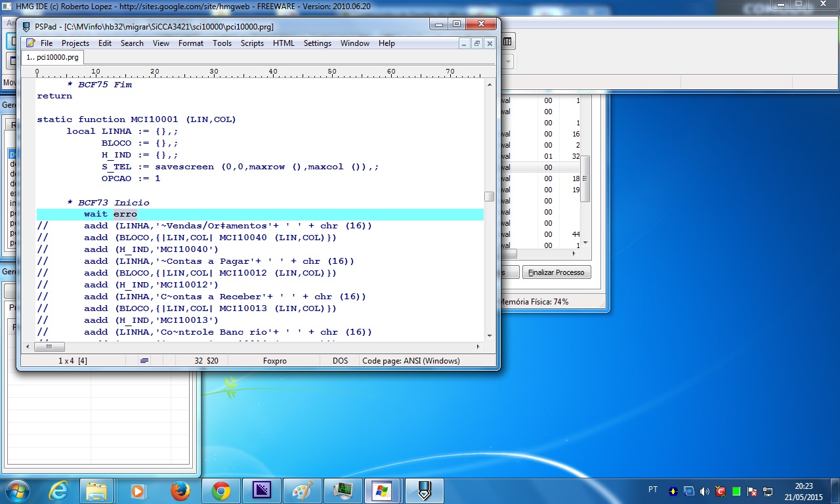
Task: Open the Scripts menu in PSPad
Action: (x=252, y=43)
